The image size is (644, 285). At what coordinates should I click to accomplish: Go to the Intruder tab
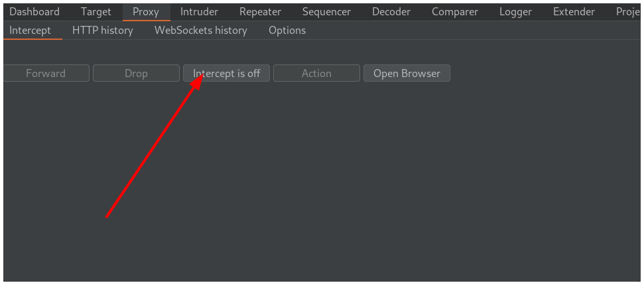[x=199, y=11]
